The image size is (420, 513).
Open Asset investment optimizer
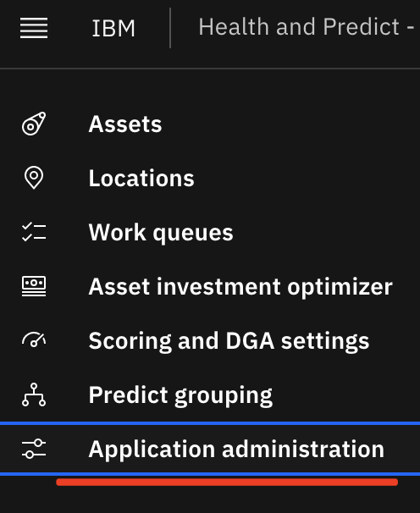pos(240,287)
